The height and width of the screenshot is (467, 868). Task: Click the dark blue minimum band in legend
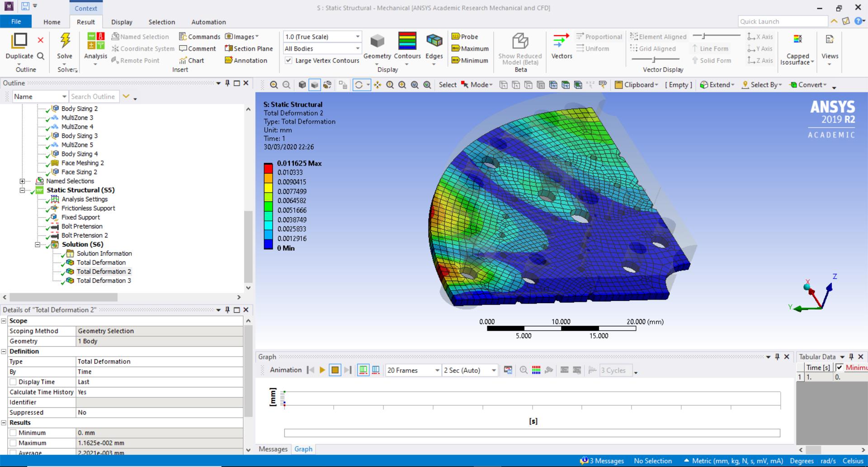(268, 244)
